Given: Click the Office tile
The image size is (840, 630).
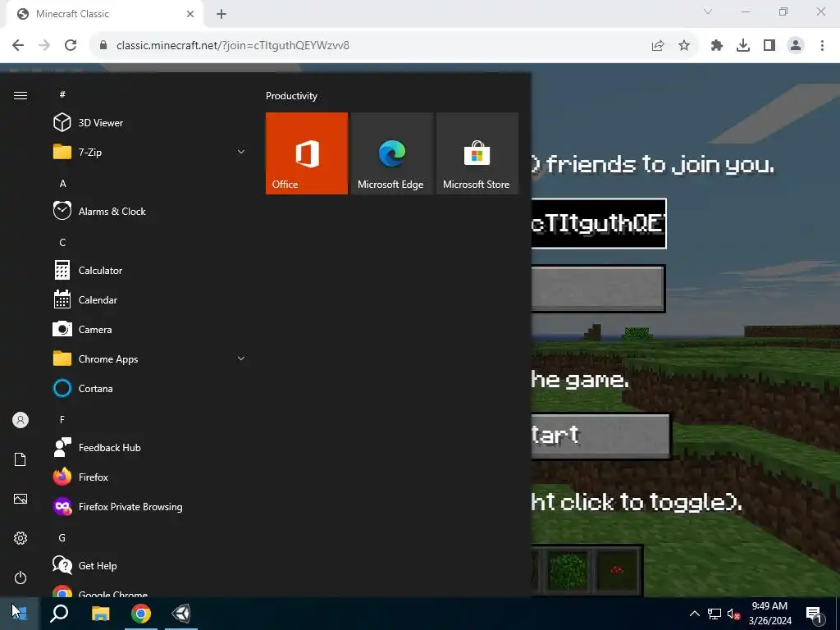Looking at the screenshot, I should tap(307, 153).
